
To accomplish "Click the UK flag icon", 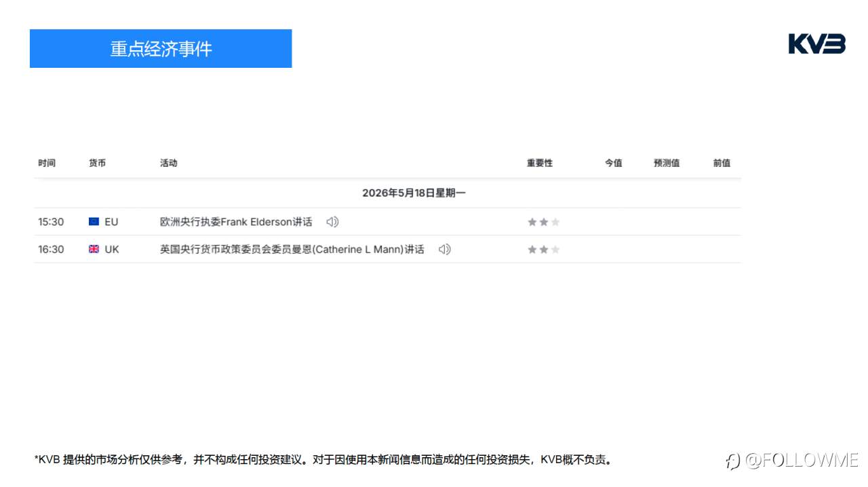I will point(94,249).
